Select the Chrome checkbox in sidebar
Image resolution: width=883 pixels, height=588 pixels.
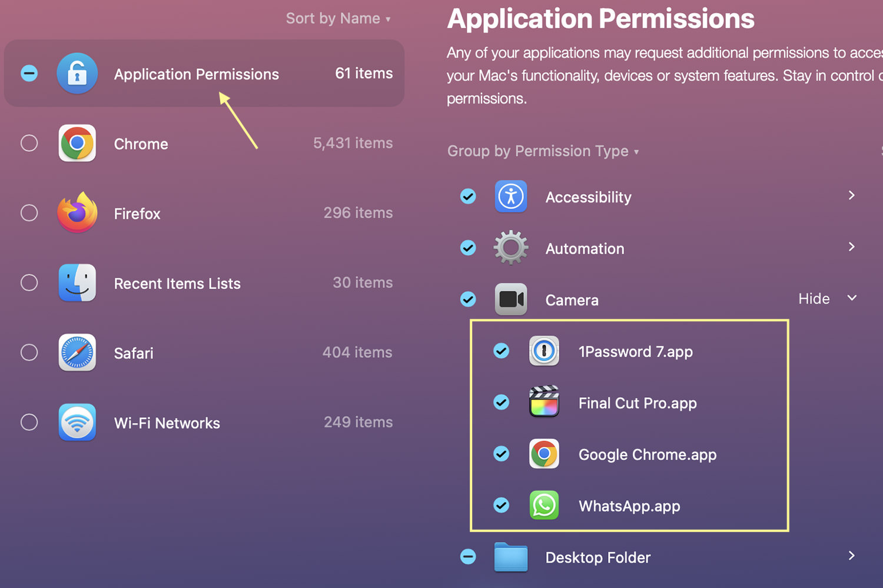[29, 143]
